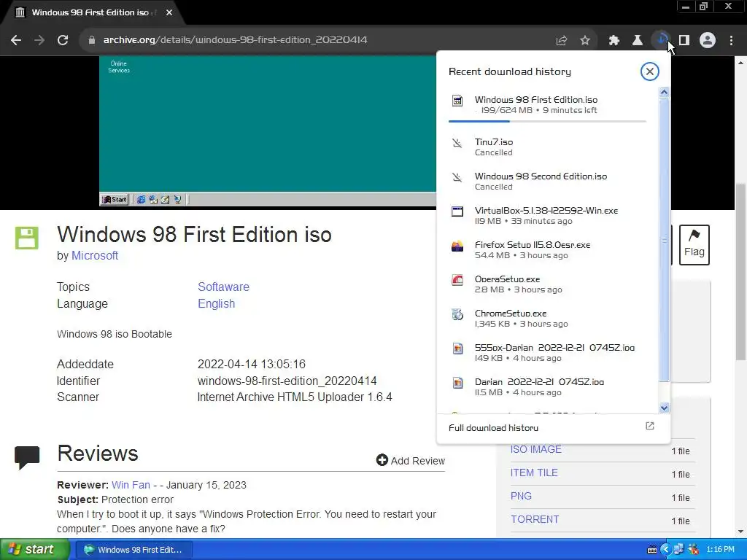The height and width of the screenshot is (560, 747).
Task: Click the Darian_2022-12-21 jpg file icon
Action: 457,383
